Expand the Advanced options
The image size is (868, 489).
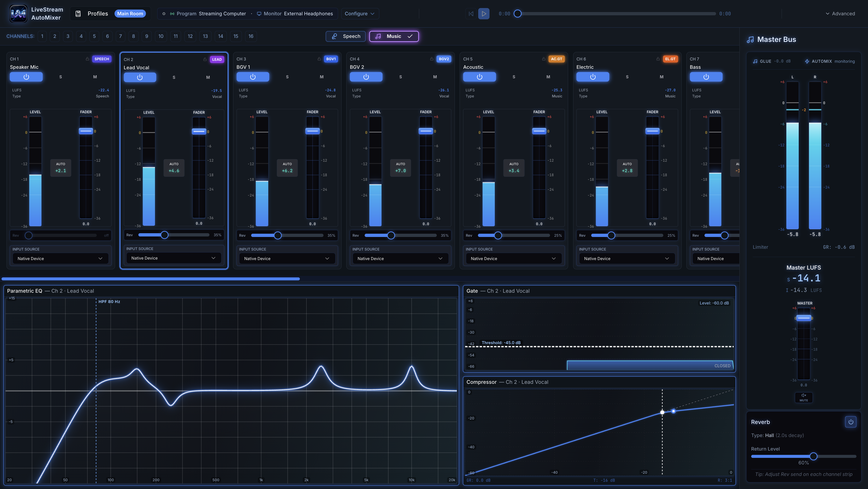(840, 14)
